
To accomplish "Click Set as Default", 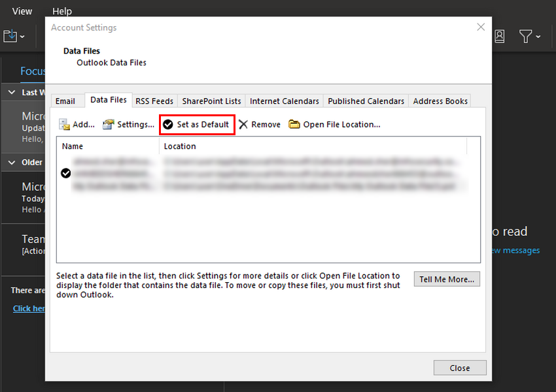I will tap(197, 124).
